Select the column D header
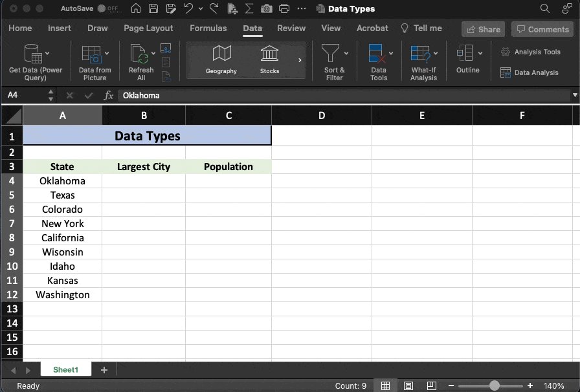This screenshot has height=392, width=580. tap(322, 115)
